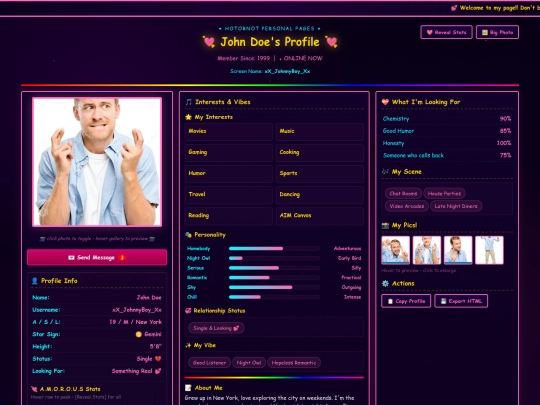Click the Gemini star sign icon
Screen dimensions: 540x405
(138, 334)
